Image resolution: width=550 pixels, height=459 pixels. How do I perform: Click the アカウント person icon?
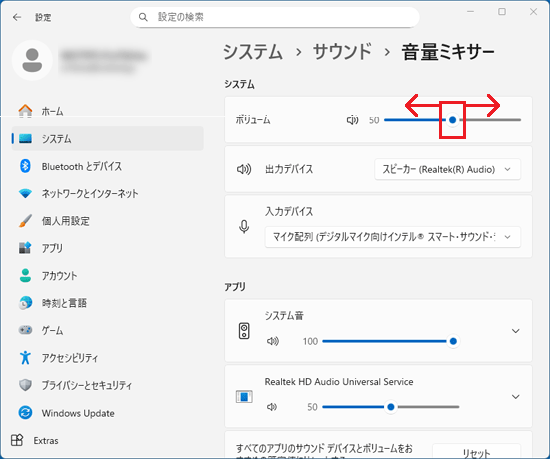coord(25,275)
